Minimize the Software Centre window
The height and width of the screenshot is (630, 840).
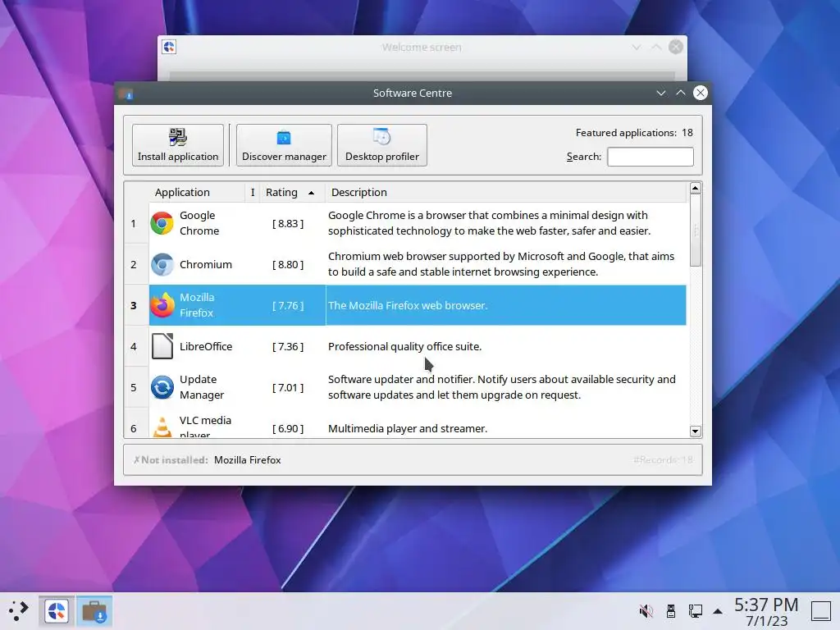(661, 94)
